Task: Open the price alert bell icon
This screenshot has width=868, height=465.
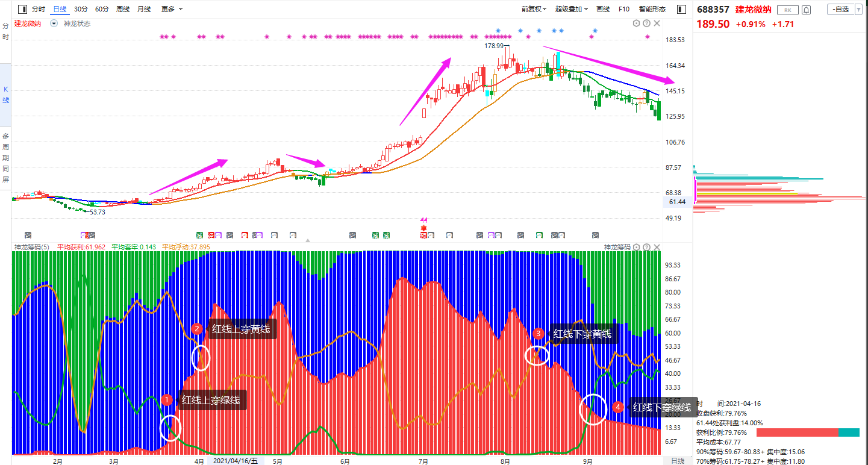Action: (x=806, y=10)
